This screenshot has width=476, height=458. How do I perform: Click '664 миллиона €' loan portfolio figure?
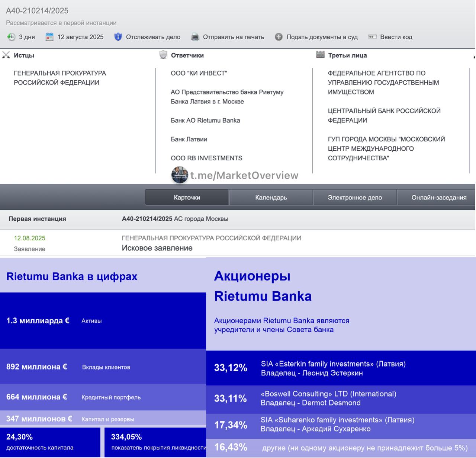(36, 397)
